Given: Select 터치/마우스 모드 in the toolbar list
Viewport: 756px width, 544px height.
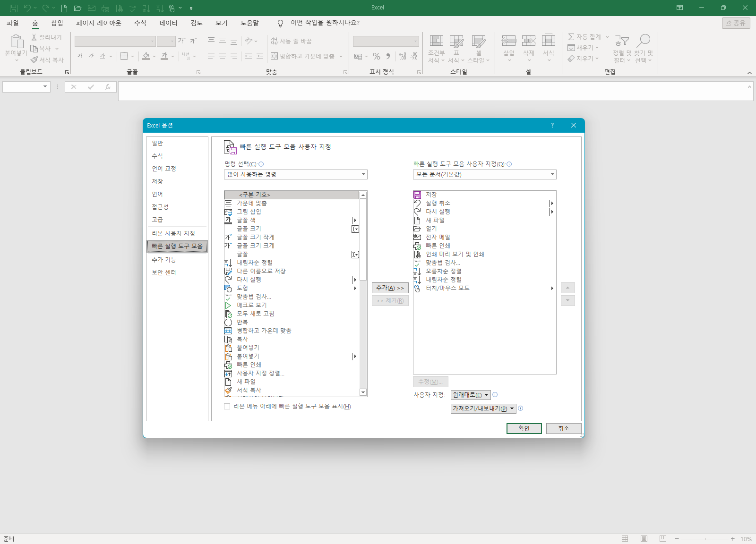Looking at the screenshot, I should 484,288.
